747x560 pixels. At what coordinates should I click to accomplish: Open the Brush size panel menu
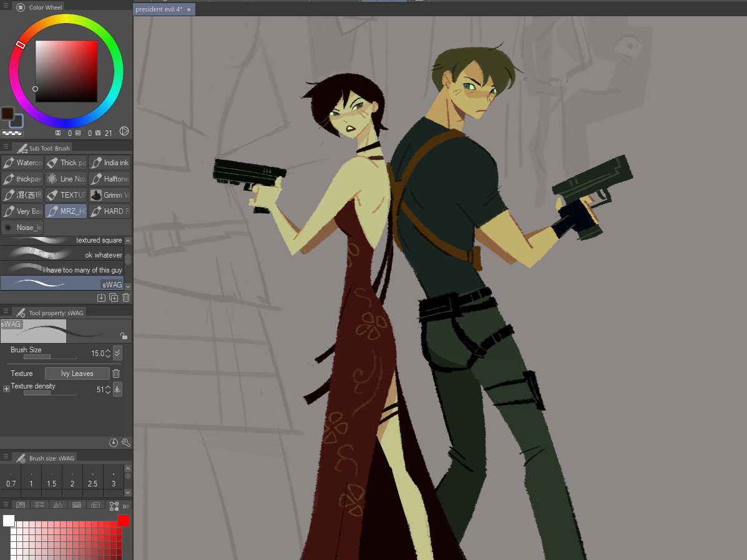coord(6,457)
